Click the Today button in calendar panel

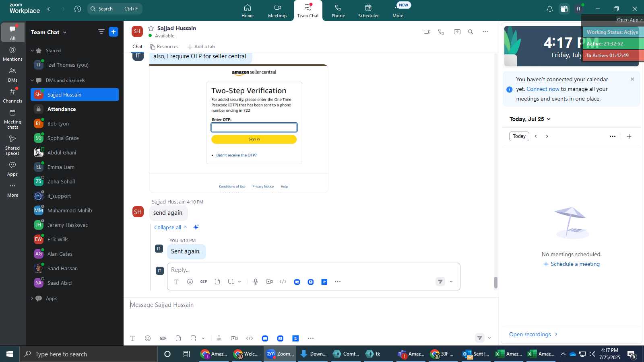pos(519,136)
